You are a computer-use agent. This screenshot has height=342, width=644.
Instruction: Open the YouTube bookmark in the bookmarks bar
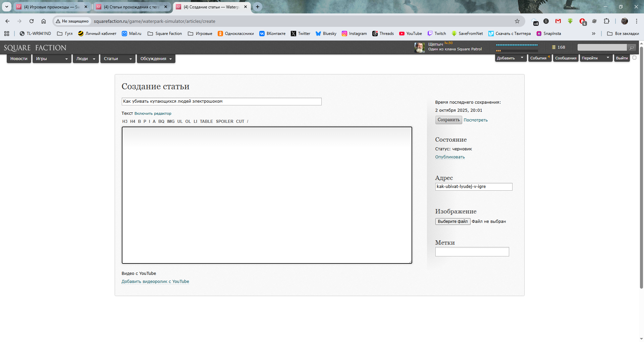(x=411, y=34)
